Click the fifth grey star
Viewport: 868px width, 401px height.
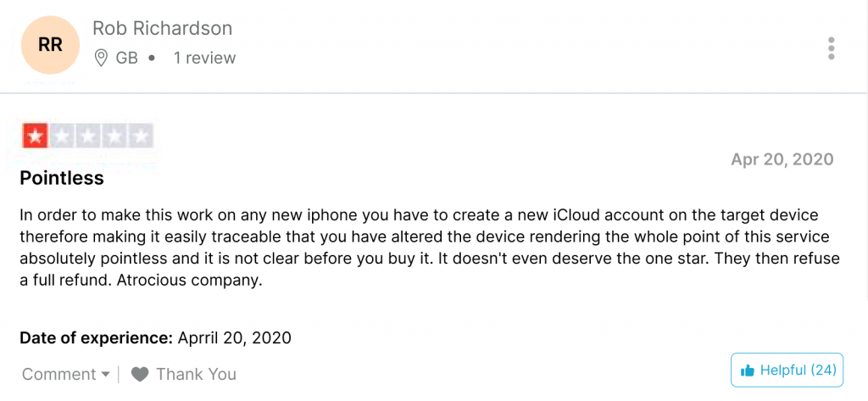pyautogui.click(x=141, y=136)
